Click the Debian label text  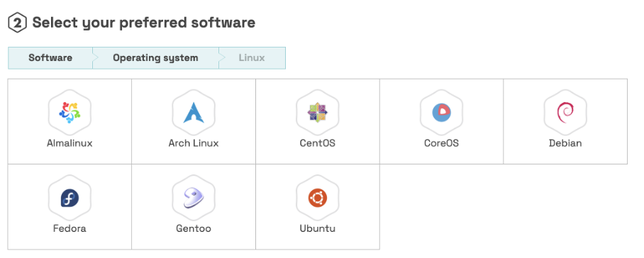coord(565,143)
